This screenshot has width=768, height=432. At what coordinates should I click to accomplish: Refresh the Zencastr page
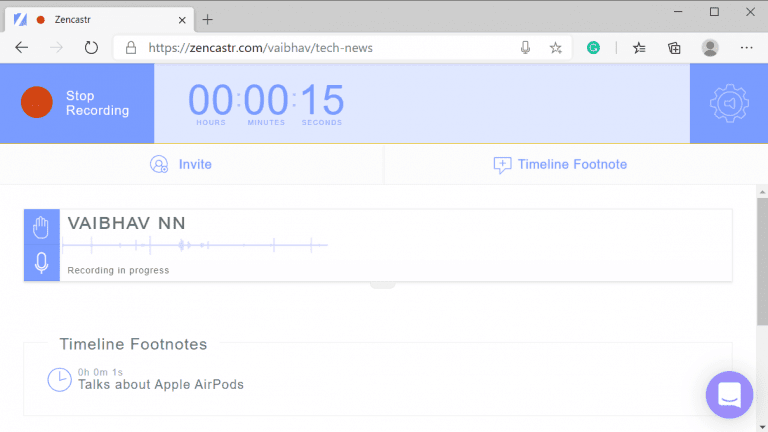(91, 48)
